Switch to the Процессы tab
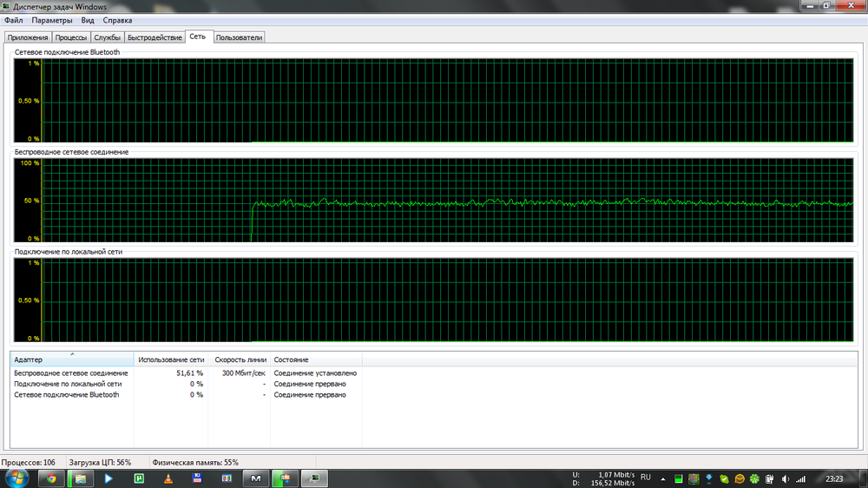Screen dimensions: 868x488 [x=70, y=37]
